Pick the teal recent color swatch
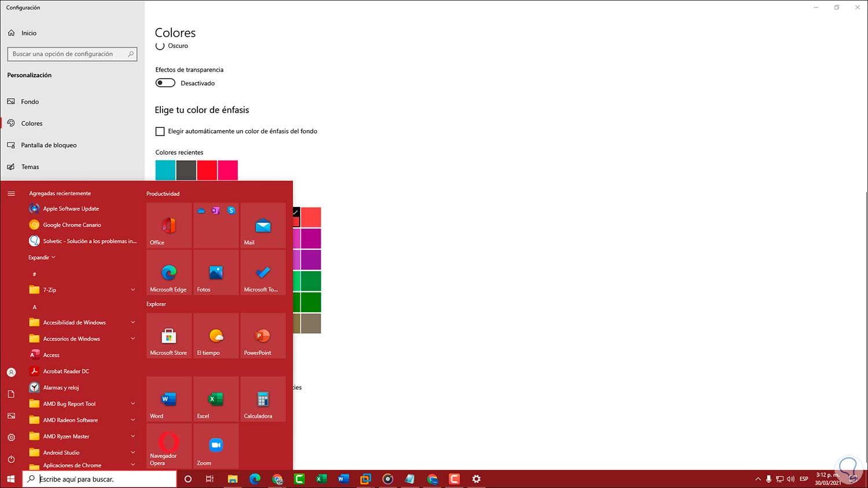 click(x=165, y=171)
